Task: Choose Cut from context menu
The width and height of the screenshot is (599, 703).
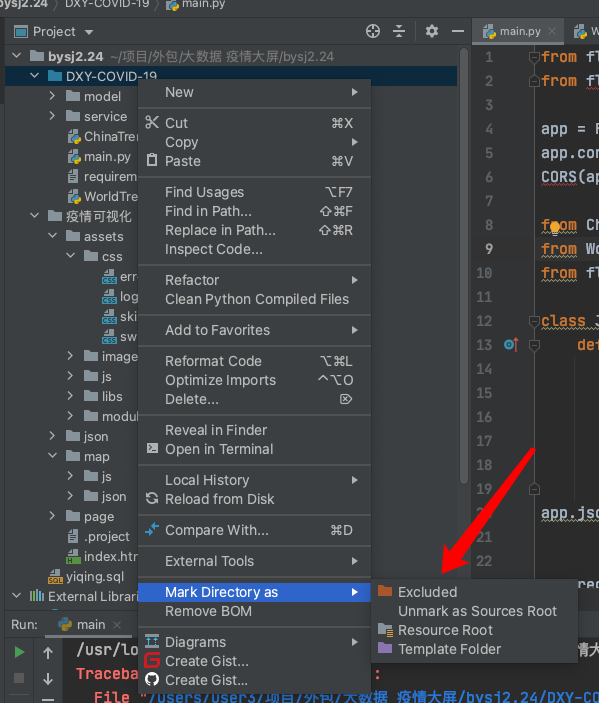Action: (254, 123)
